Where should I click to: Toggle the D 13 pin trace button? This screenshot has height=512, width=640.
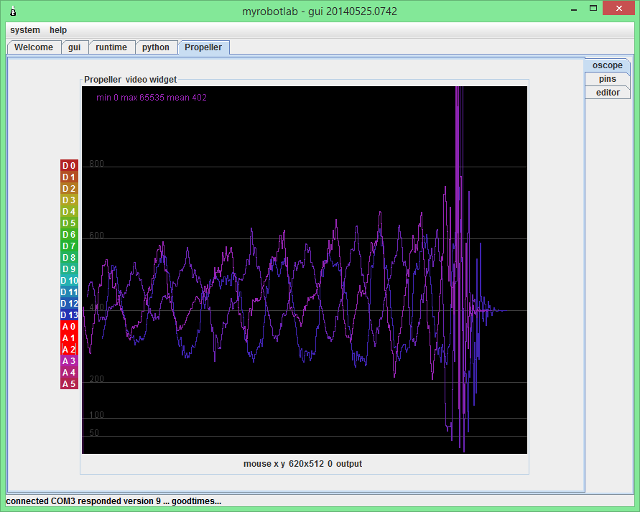pyautogui.click(x=69, y=315)
